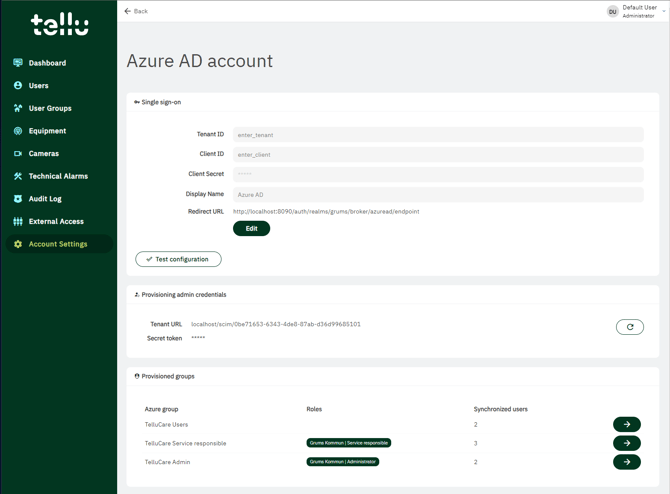Click the Account Settings gear icon

(18, 244)
